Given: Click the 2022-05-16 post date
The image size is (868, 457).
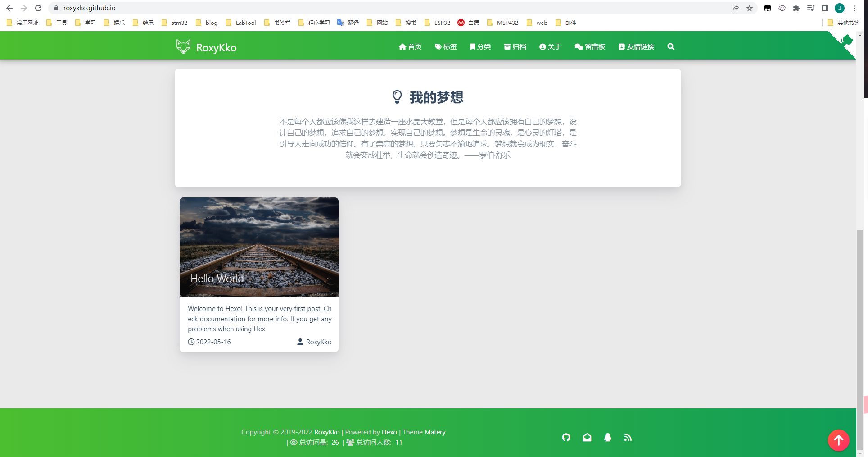Looking at the screenshot, I should (x=209, y=342).
